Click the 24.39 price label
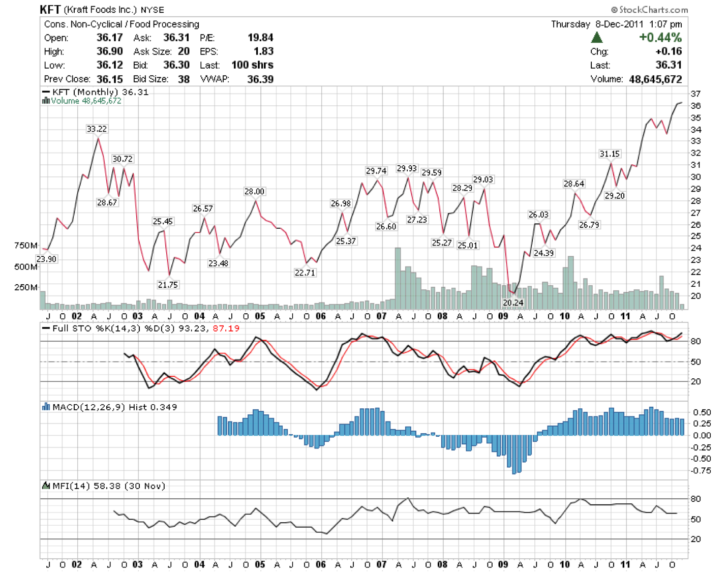 tap(543, 253)
